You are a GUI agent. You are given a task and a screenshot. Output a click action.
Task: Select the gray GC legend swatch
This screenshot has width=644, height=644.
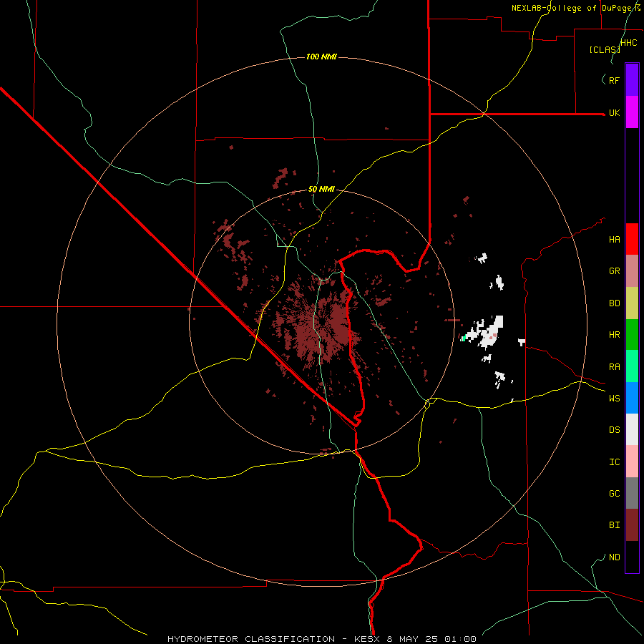[632, 493]
